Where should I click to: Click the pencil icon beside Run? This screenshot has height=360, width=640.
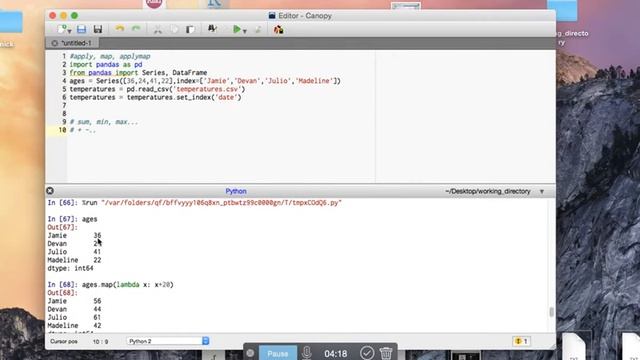click(258, 29)
